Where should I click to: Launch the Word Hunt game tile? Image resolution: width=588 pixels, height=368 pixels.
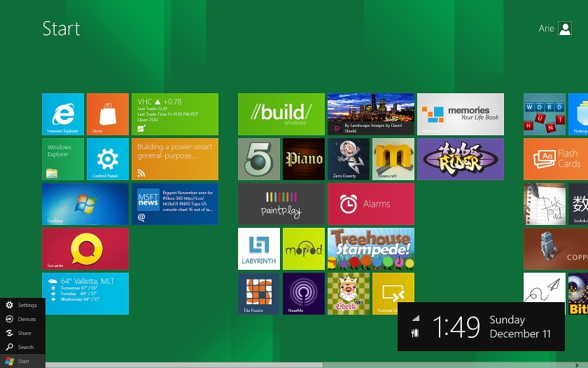545,114
